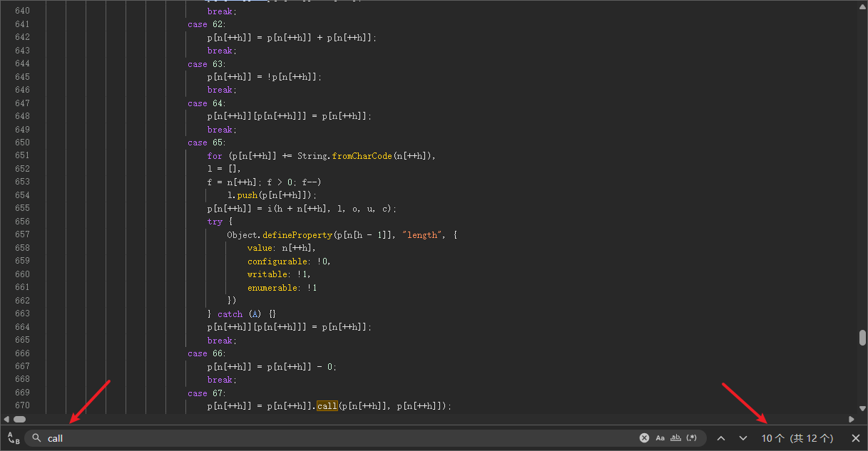Toggle the find-and-replace icon left of search box

click(14, 438)
